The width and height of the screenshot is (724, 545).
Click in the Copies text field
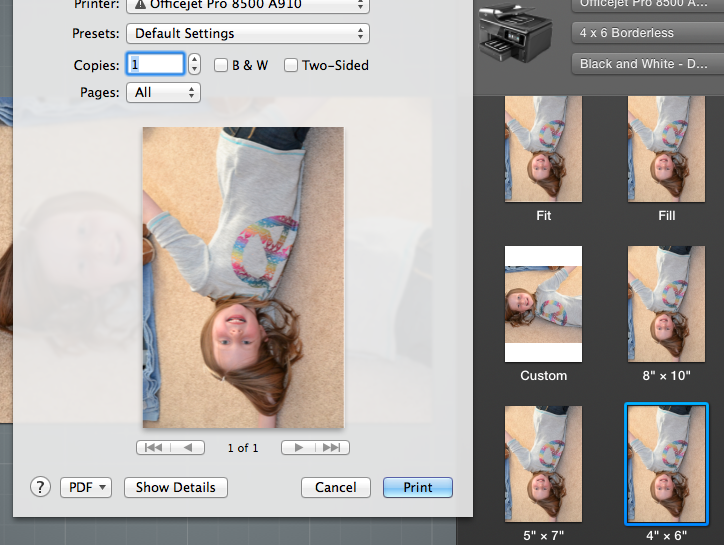154,65
